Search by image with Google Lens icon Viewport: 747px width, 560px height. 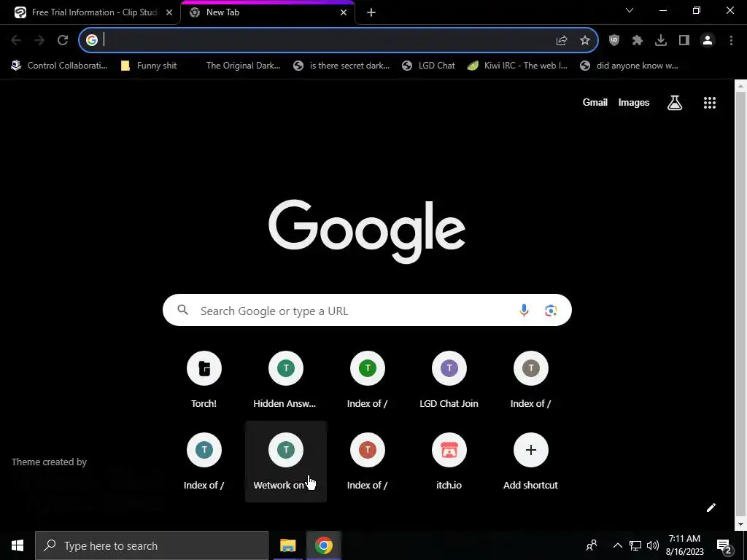[551, 311]
